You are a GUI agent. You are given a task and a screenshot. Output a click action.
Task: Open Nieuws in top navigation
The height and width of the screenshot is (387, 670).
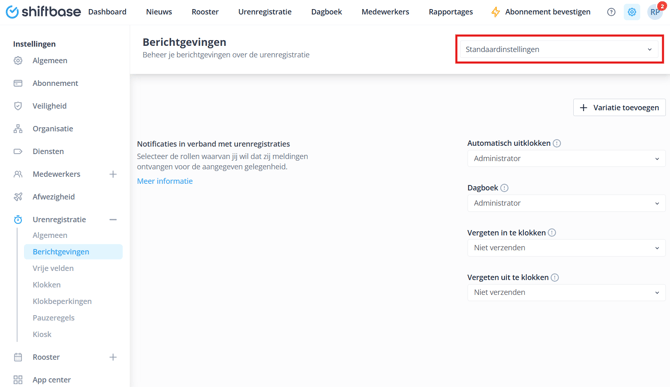(159, 12)
